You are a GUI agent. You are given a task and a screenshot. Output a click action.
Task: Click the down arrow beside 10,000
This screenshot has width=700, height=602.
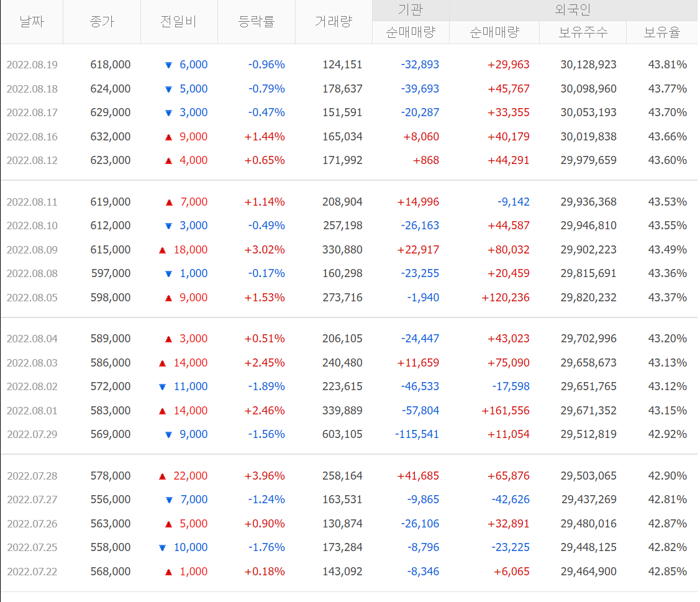point(163,547)
